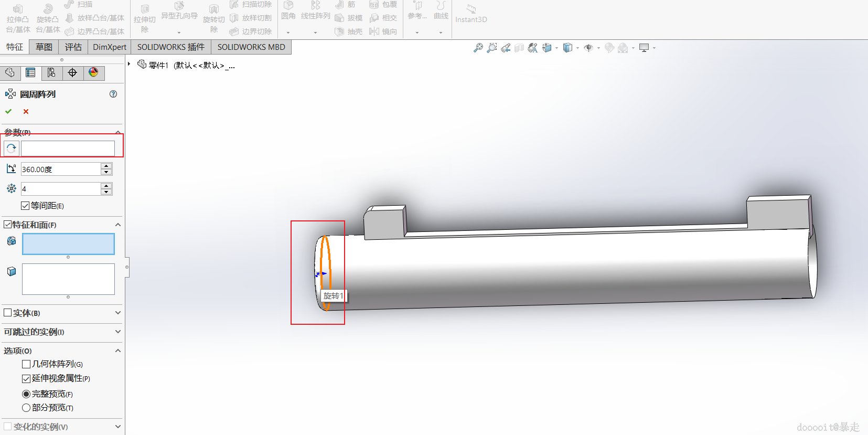Click the 线性阵列 pattern tool
868x435 pixels.
pyautogui.click(x=316, y=10)
